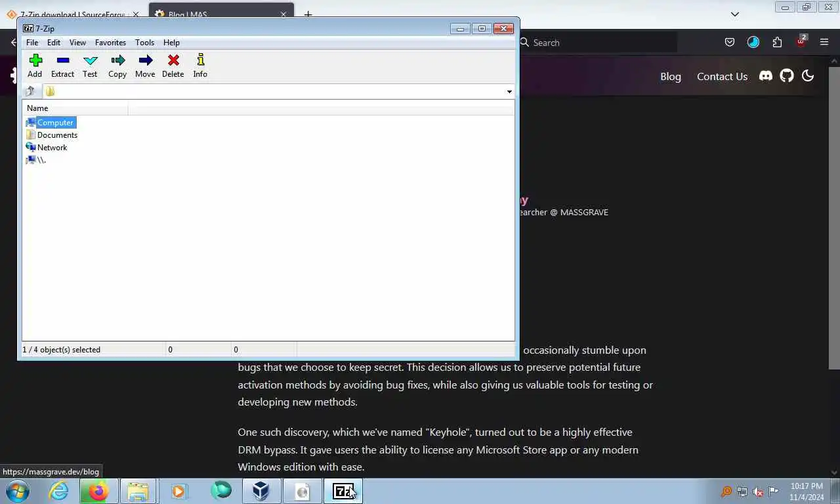Expand the address bar path dropdown

[509, 92]
